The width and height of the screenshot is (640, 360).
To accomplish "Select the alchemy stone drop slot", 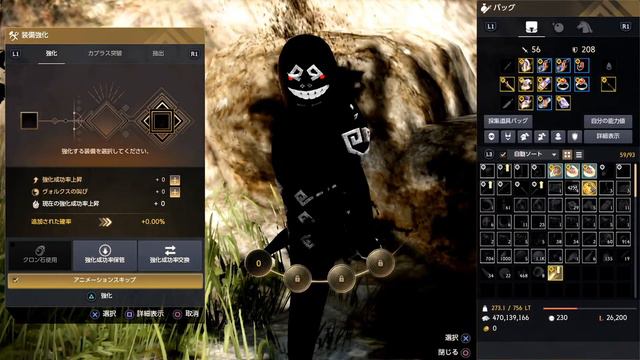I will coord(609,66).
